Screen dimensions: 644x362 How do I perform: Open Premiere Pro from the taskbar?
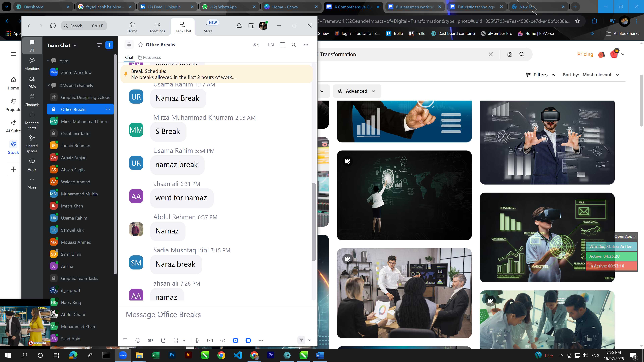[x=271, y=355]
